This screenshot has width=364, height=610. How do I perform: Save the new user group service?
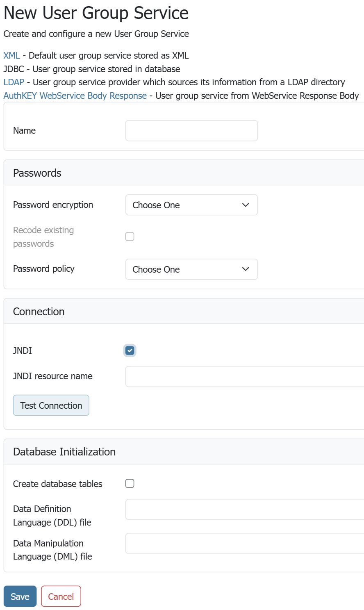coord(20,596)
